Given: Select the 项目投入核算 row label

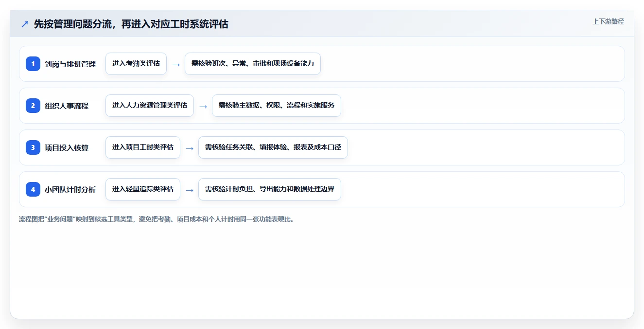Looking at the screenshot, I should point(67,147).
